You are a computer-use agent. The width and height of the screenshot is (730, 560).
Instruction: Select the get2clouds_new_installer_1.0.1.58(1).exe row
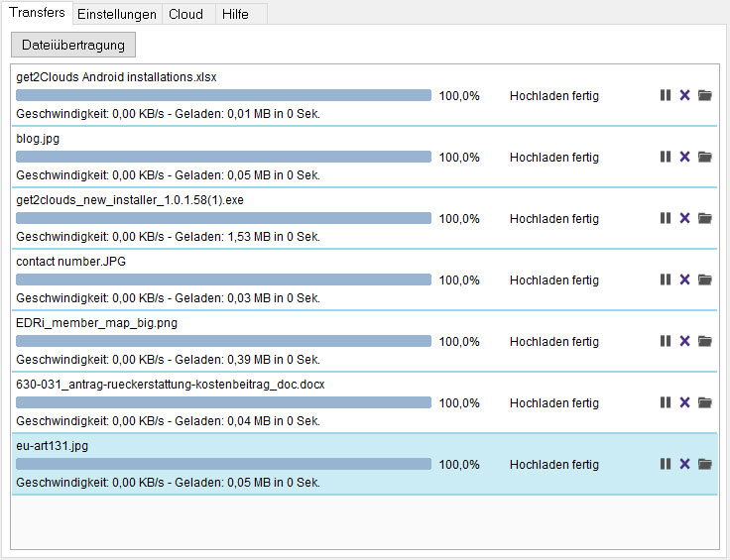pos(365,218)
